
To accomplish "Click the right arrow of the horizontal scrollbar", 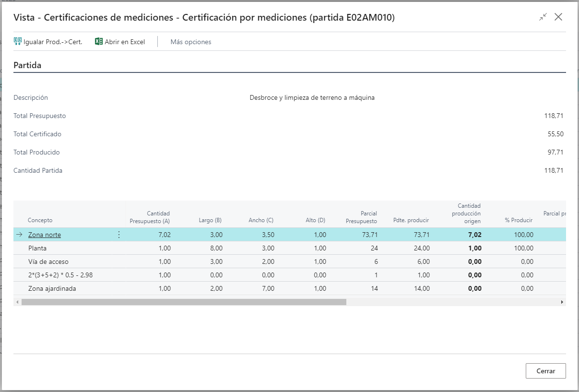I will click(563, 302).
